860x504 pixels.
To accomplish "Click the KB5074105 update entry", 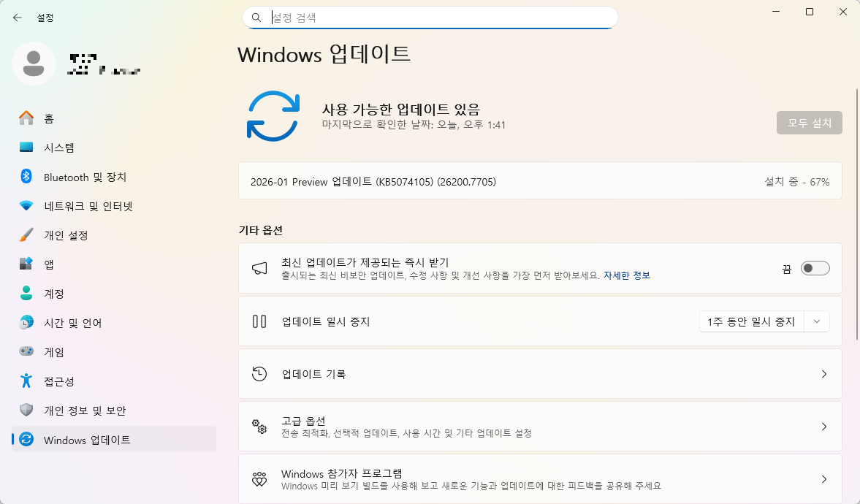I will pos(540,180).
